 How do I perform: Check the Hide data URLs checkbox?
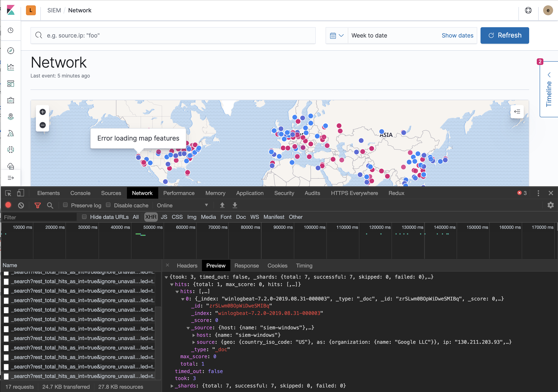click(84, 217)
